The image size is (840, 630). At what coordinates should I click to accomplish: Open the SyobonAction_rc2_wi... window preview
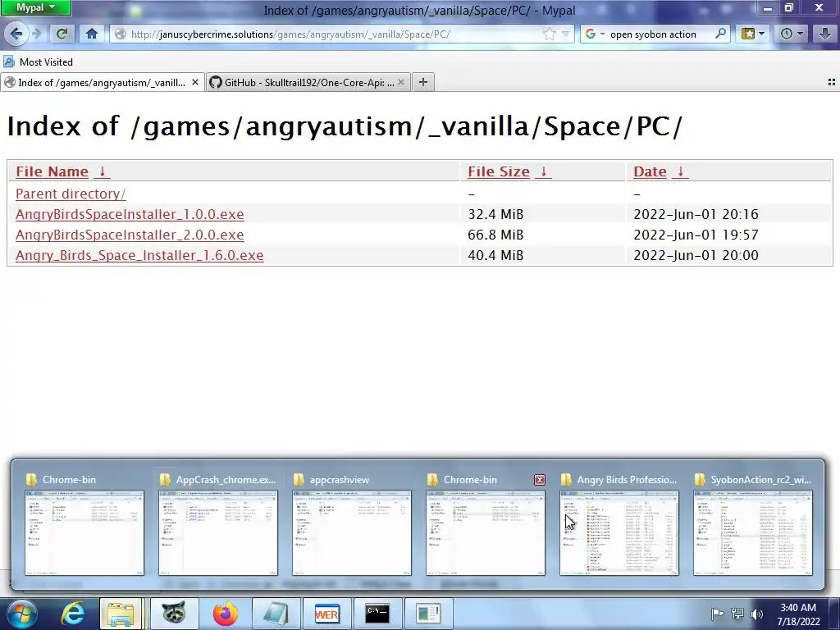753,526
